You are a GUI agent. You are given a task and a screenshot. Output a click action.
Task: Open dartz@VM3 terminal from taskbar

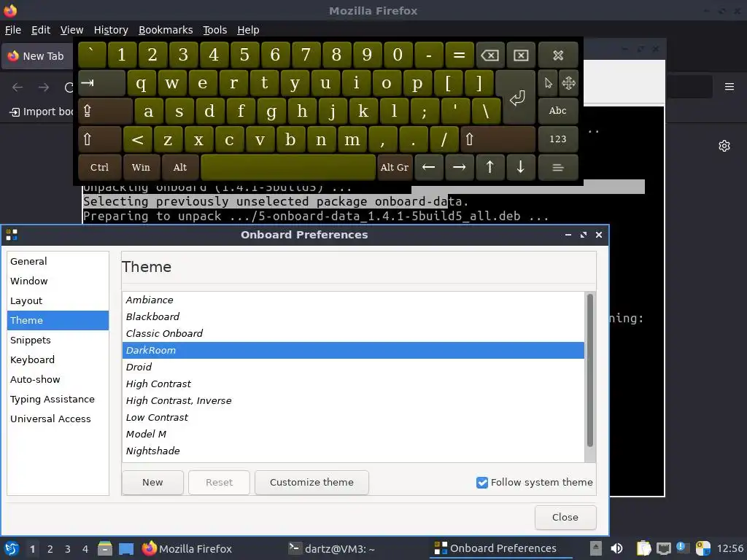tap(332, 548)
